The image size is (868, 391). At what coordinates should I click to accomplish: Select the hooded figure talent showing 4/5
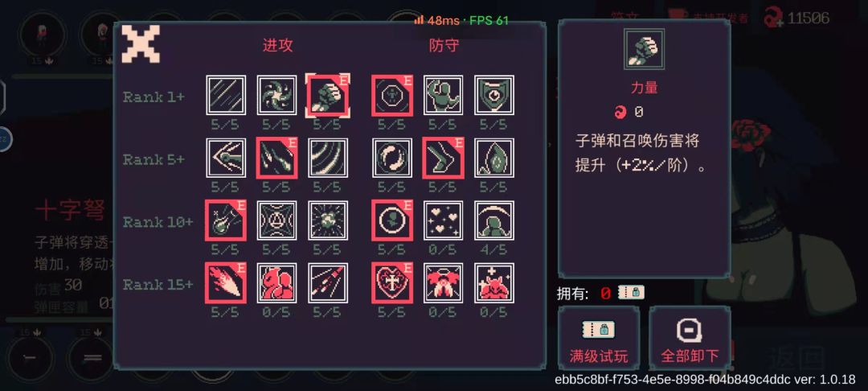[x=493, y=220]
